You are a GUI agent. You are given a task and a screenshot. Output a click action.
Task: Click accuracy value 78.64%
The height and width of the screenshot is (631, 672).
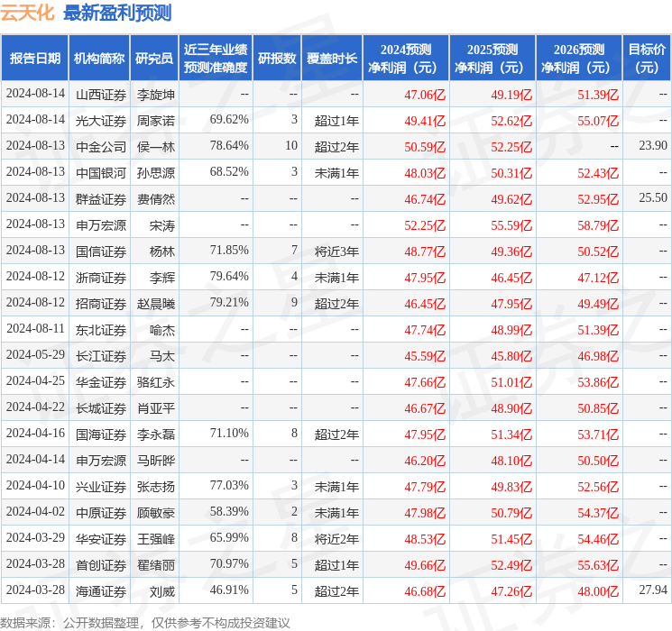pos(229,146)
